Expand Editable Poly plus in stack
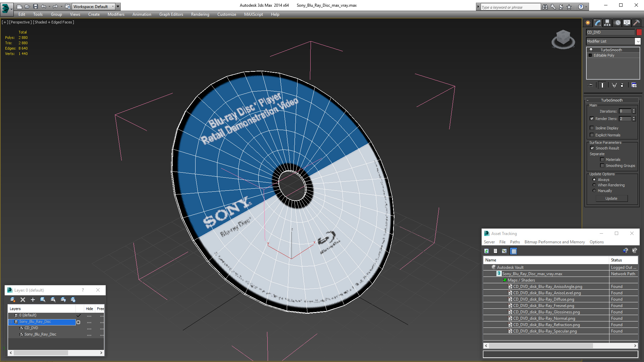644x362 pixels. tap(590, 55)
